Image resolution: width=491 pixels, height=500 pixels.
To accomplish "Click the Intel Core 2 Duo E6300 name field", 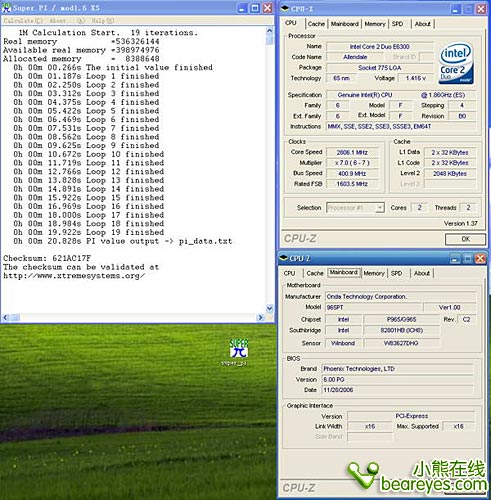I will (380, 47).
